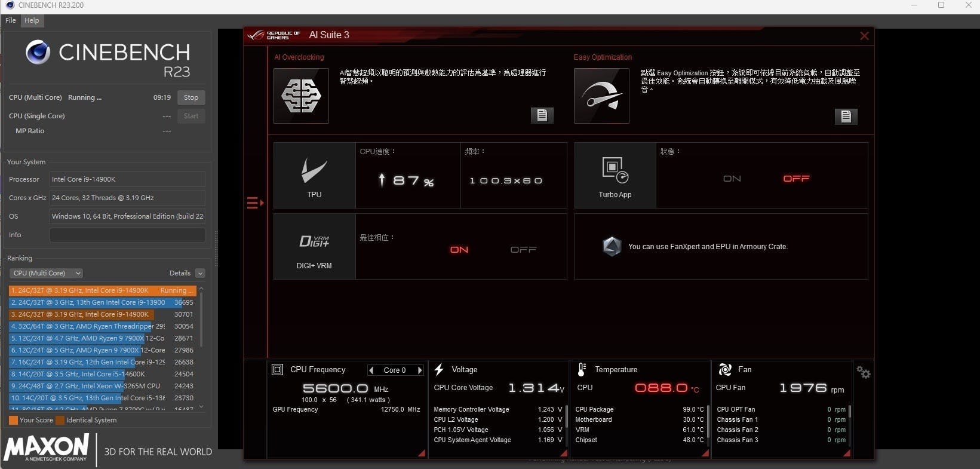This screenshot has width=980, height=469.
Task: Click the monitor settings gear icon
Action: pos(863,372)
